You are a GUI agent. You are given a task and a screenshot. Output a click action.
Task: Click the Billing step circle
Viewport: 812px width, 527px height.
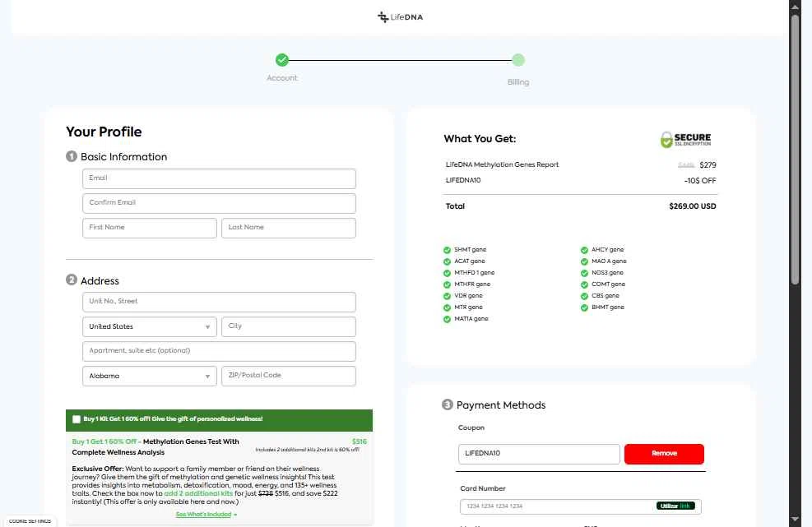tap(517, 60)
